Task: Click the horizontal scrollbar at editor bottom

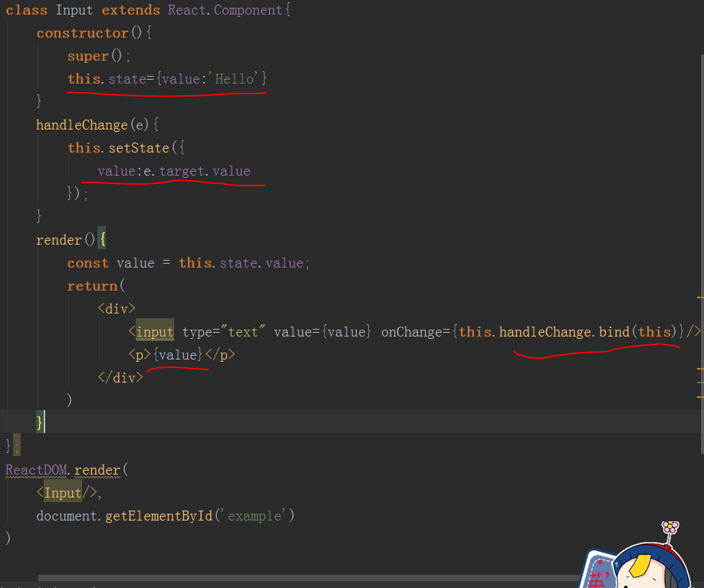Action: 307,578
